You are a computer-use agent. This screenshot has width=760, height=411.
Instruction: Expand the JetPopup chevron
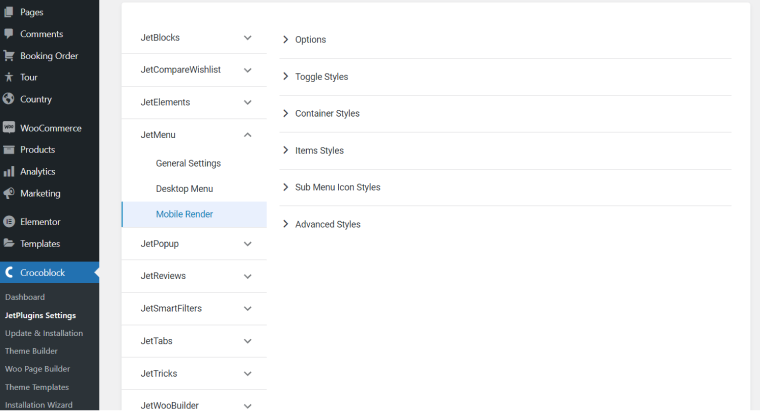pos(247,244)
